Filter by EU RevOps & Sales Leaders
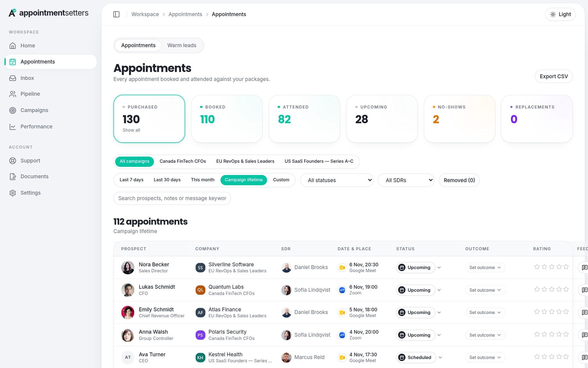This screenshot has width=588, height=368. tap(245, 161)
